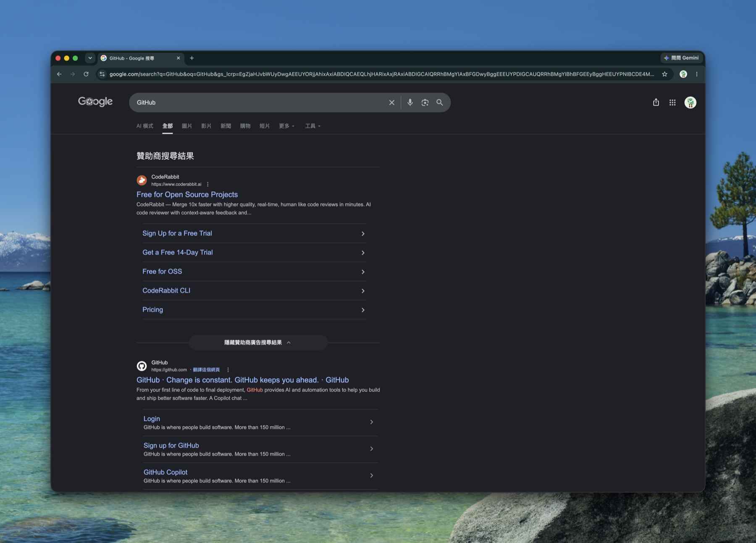Switch to 影片 tab
Image resolution: width=756 pixels, height=543 pixels.
click(206, 126)
